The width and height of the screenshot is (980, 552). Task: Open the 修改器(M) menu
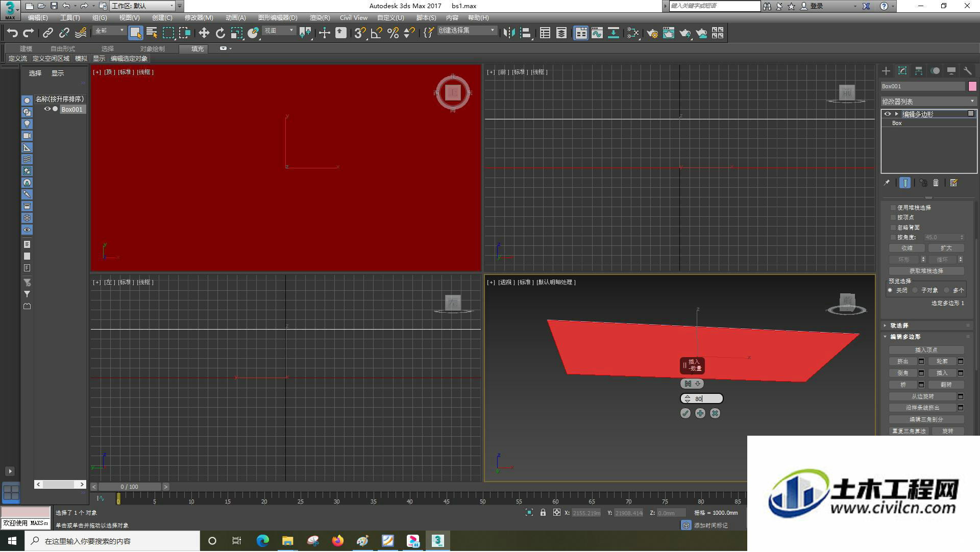click(x=199, y=18)
